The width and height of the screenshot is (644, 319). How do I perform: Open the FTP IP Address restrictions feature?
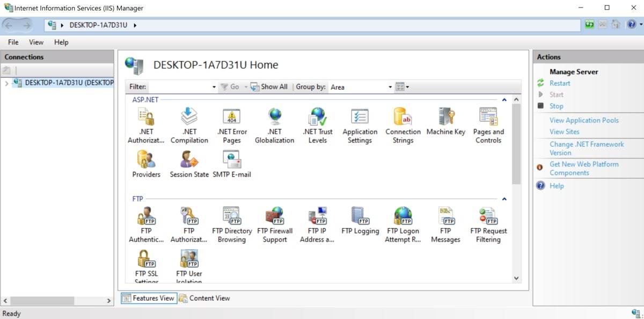tap(317, 225)
